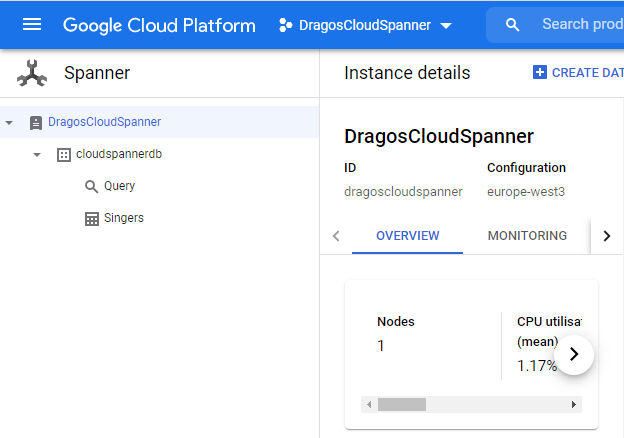Click the 1.17% CPU utilisation value

536,366
